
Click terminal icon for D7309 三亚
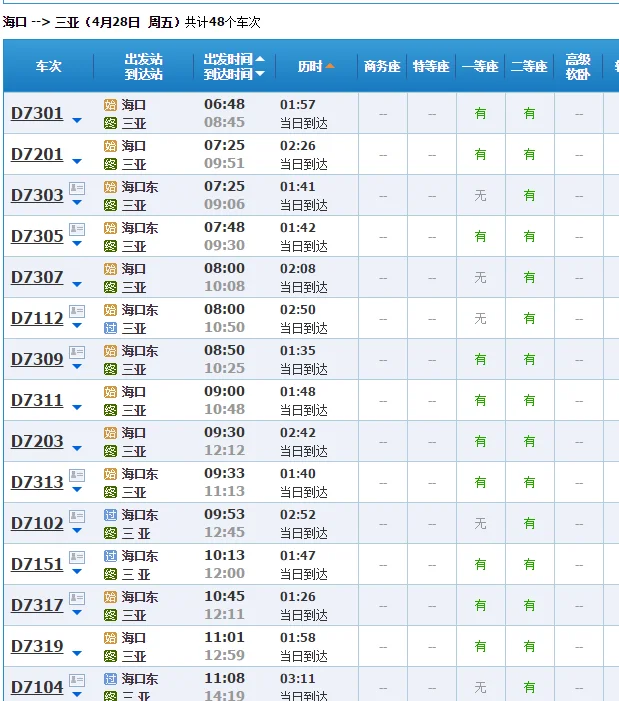coord(110,369)
